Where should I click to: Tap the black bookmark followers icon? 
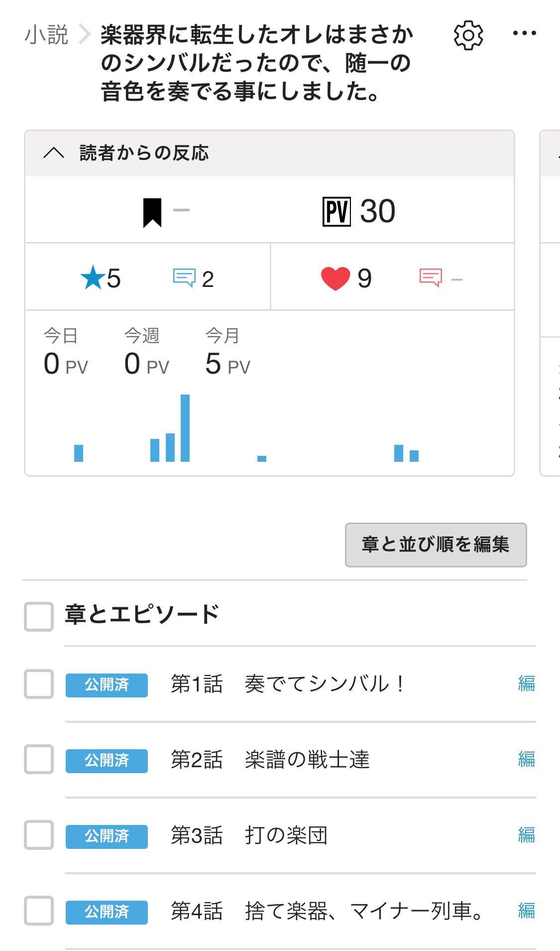[152, 212]
